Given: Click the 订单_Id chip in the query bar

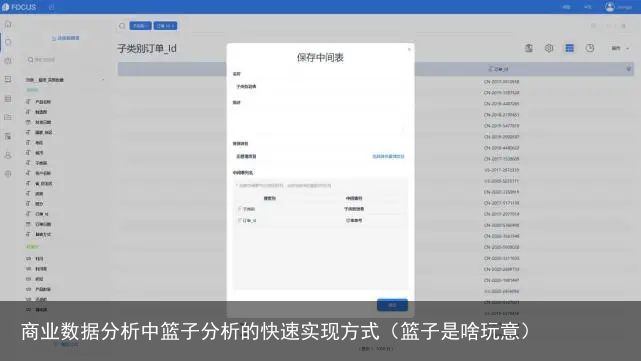Looking at the screenshot, I should pos(166,26).
